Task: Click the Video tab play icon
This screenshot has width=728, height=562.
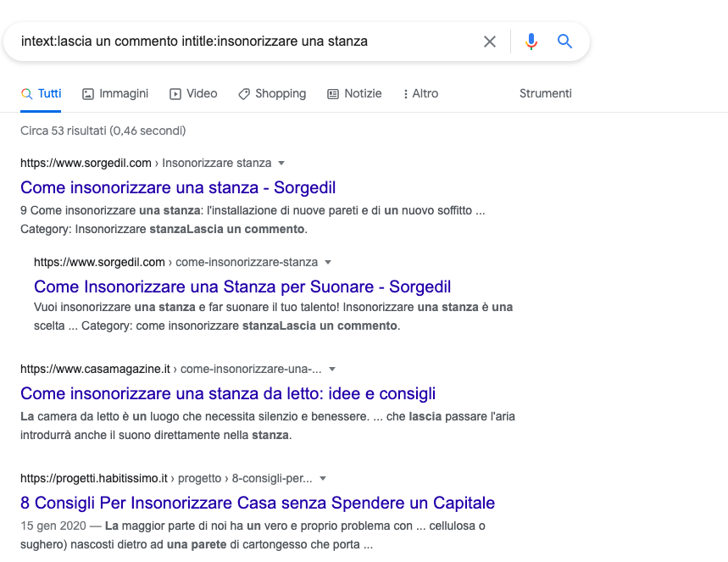Action: click(x=175, y=94)
